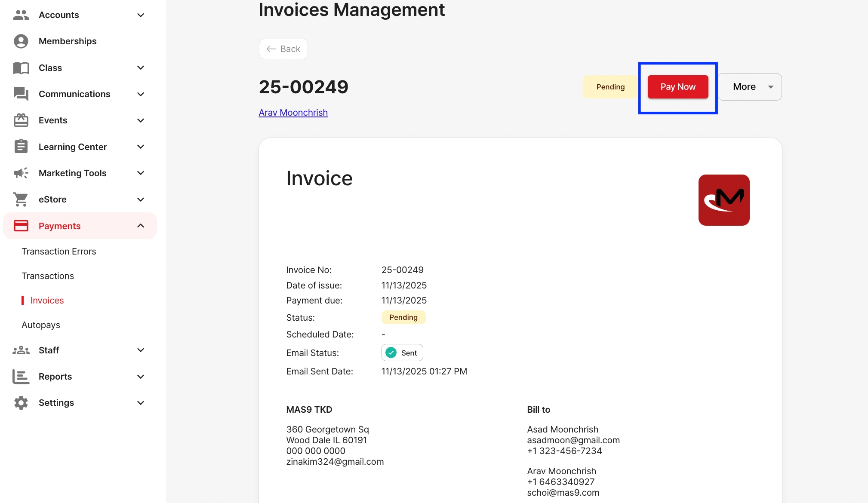Go to Autopays submenu item
Screen dimensions: 868x503
point(41,325)
